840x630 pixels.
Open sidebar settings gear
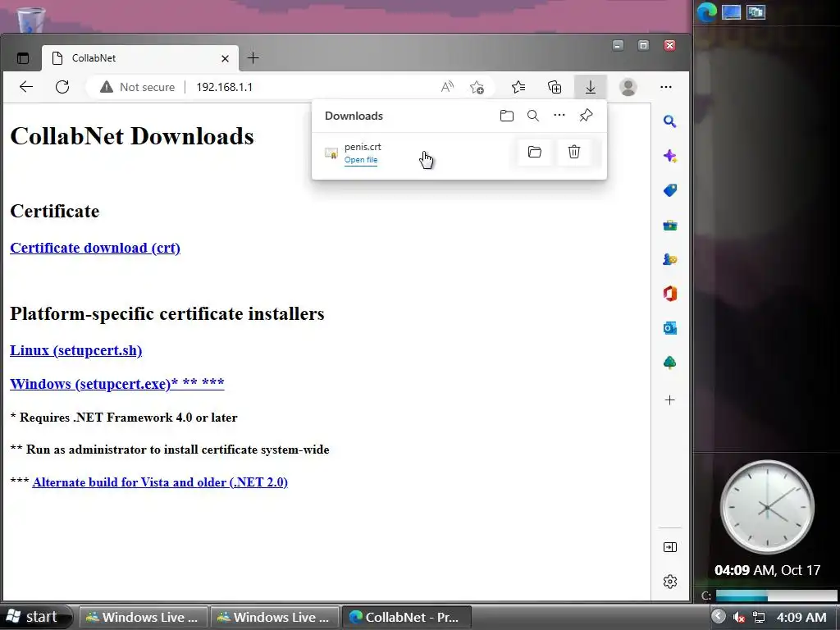669,582
